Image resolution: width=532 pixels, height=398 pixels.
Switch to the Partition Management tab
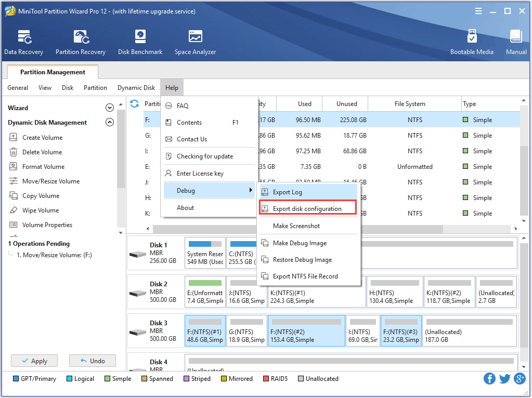tap(53, 72)
